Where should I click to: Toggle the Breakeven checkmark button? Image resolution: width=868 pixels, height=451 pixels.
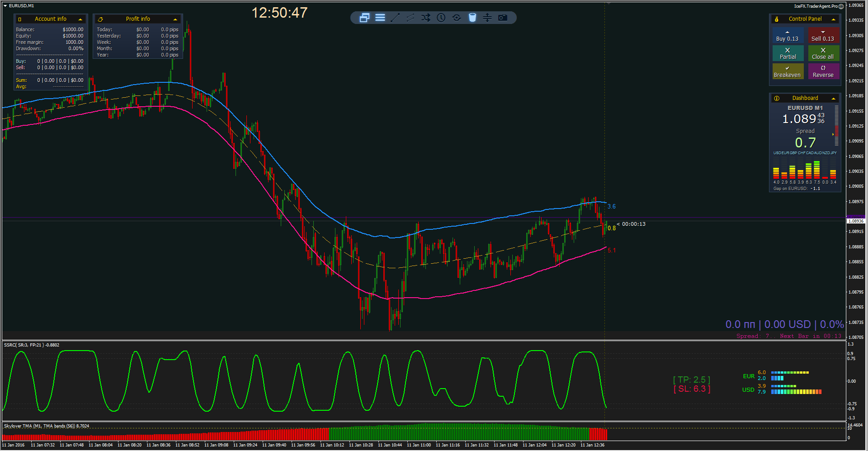(788, 71)
